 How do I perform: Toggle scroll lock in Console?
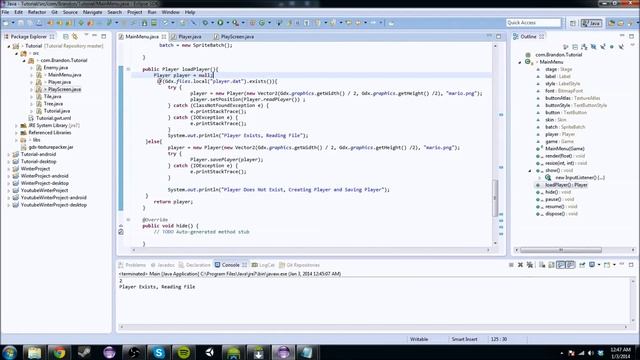click(x=551, y=265)
